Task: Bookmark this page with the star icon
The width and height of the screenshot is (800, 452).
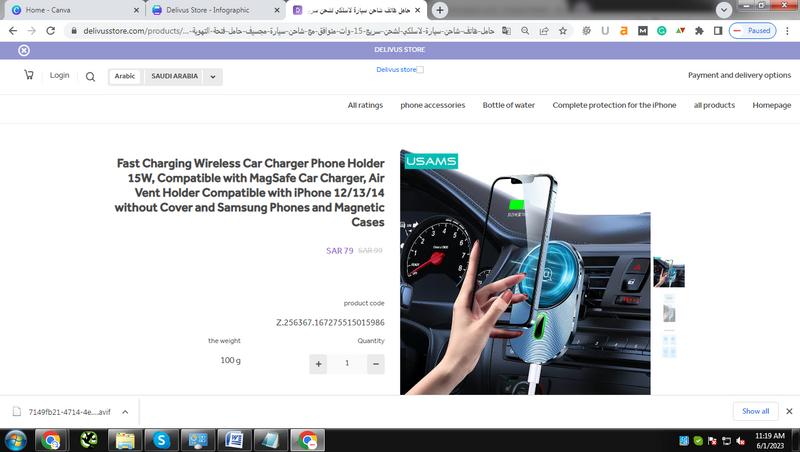Action: (563, 31)
